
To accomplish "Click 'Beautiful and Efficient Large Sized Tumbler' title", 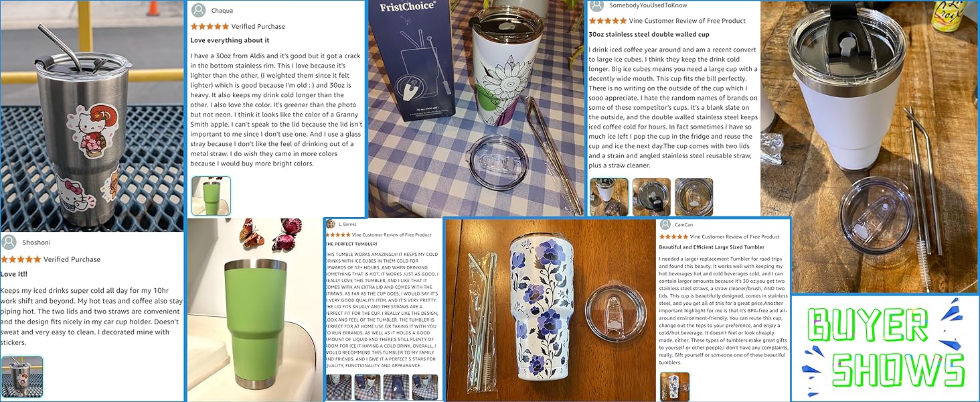I will 712,247.
